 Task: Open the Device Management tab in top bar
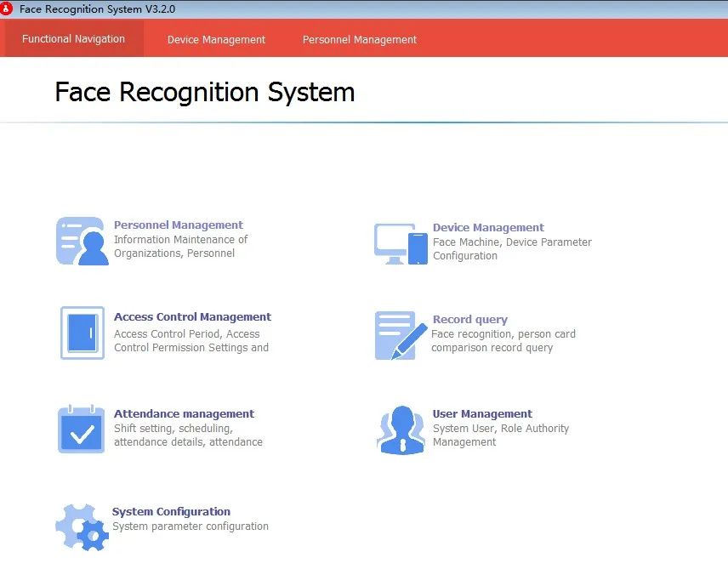coord(216,40)
